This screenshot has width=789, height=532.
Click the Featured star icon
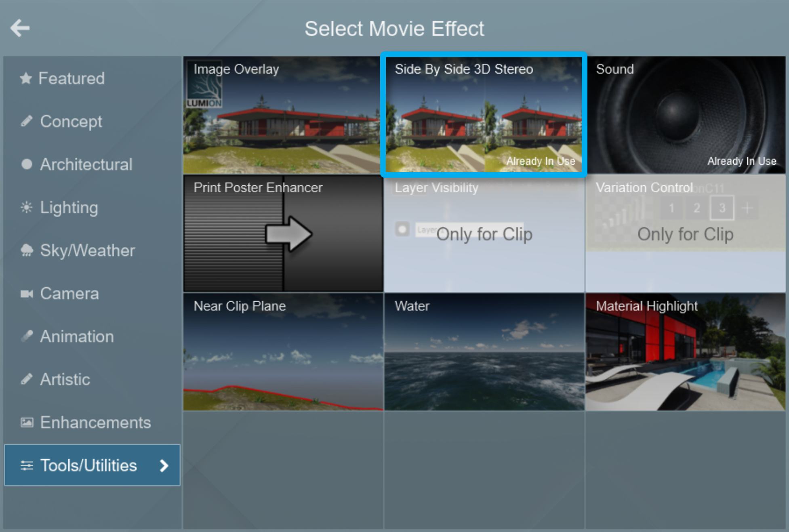coord(26,78)
